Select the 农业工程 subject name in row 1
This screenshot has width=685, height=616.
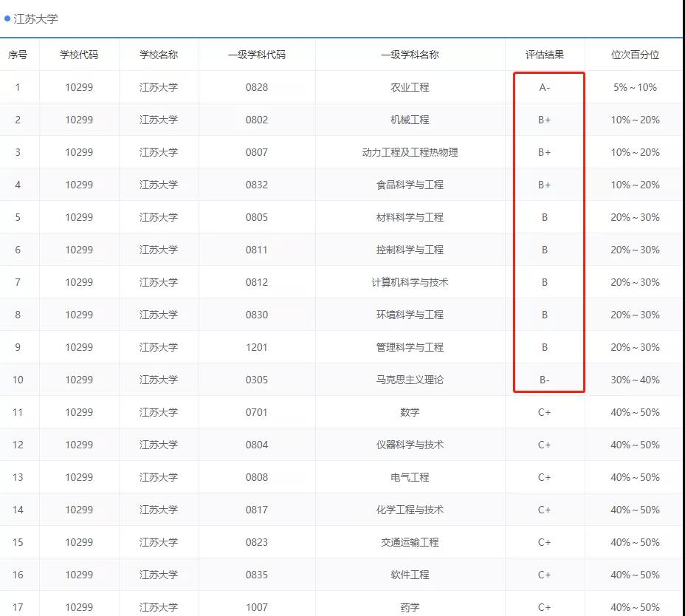tap(410, 86)
